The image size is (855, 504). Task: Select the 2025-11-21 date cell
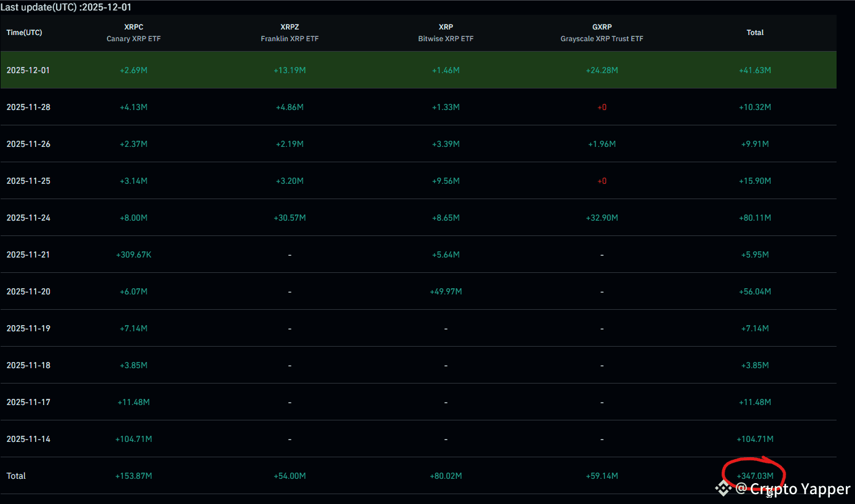[28, 254]
